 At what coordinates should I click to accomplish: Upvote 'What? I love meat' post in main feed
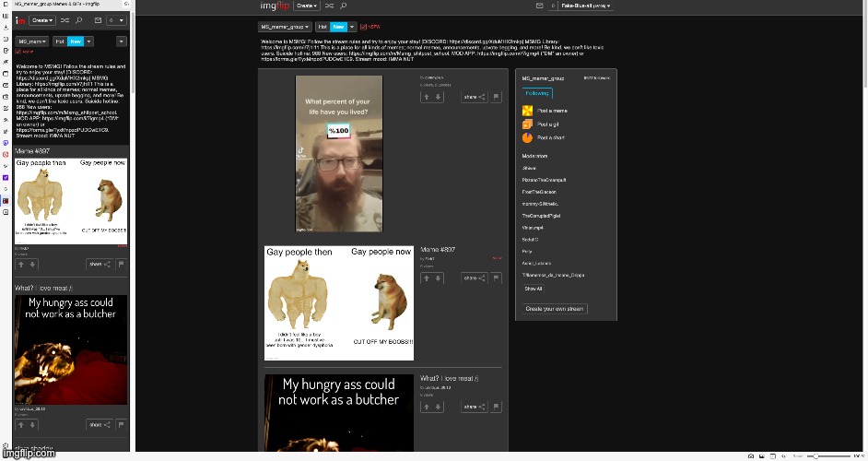coord(427,407)
